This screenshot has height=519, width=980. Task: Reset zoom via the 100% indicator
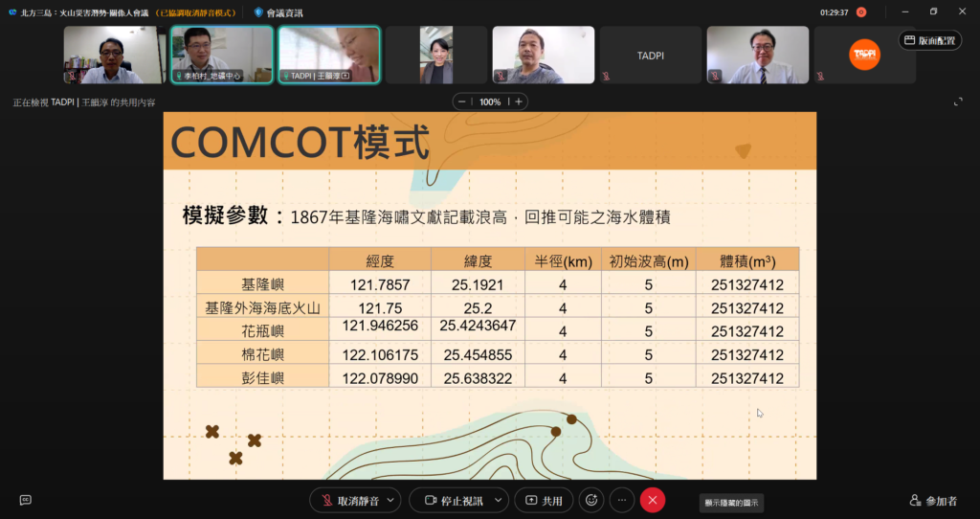click(x=490, y=102)
